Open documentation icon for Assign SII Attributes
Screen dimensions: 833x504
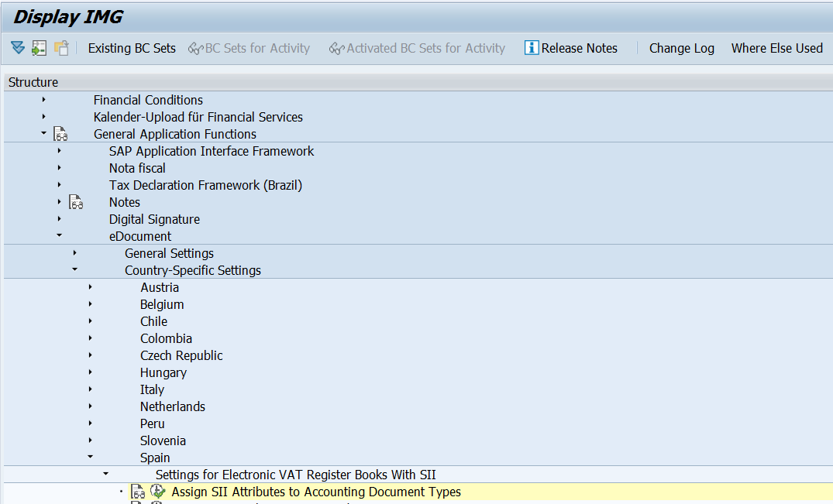(138, 492)
